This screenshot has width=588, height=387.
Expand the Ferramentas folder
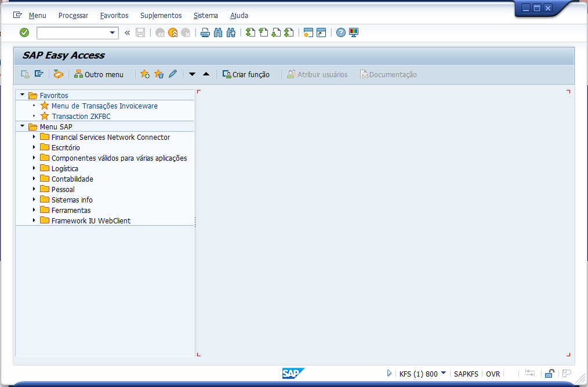point(34,210)
